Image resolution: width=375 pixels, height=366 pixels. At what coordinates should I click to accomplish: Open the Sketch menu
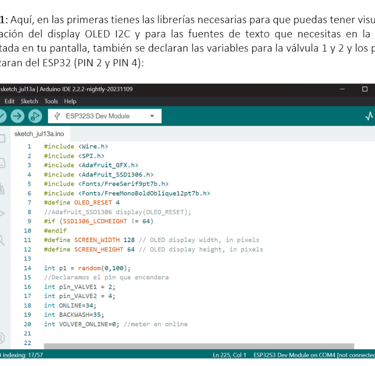(x=29, y=101)
